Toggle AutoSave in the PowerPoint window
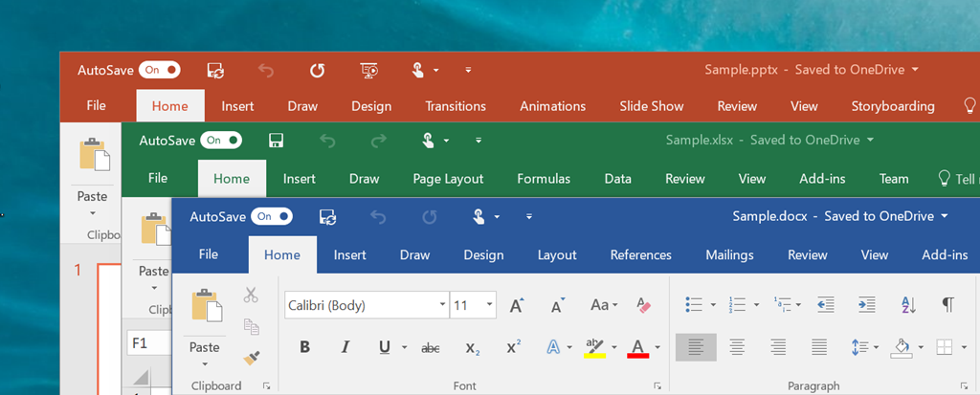 pos(159,70)
